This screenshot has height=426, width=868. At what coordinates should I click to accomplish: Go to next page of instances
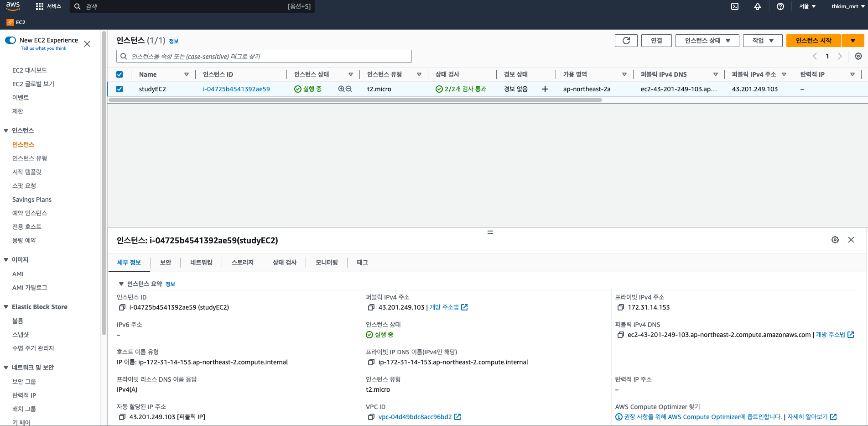pyautogui.click(x=840, y=56)
